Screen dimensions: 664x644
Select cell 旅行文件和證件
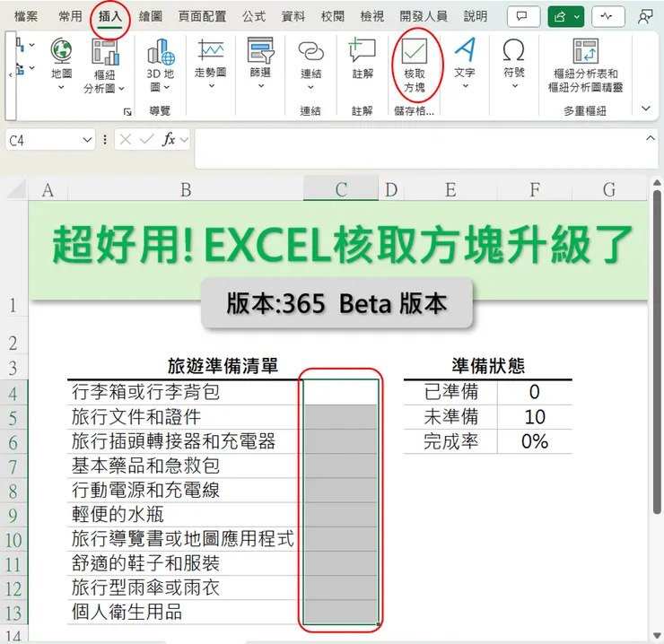(186, 417)
